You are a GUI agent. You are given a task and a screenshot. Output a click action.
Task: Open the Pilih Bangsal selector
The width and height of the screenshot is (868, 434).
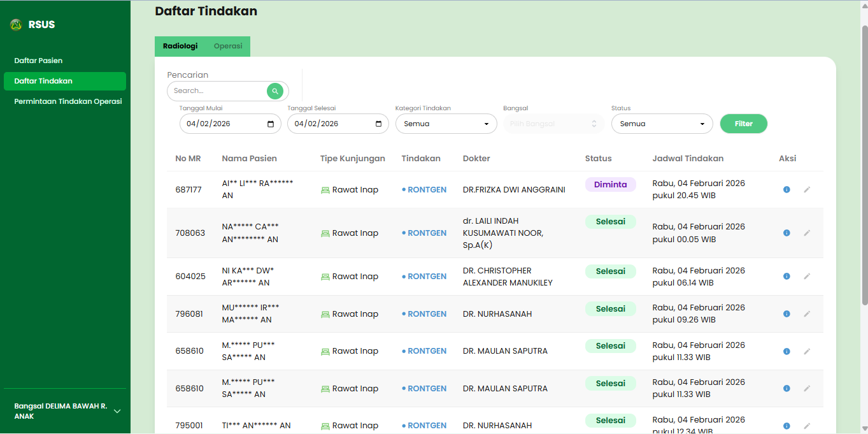click(x=553, y=124)
